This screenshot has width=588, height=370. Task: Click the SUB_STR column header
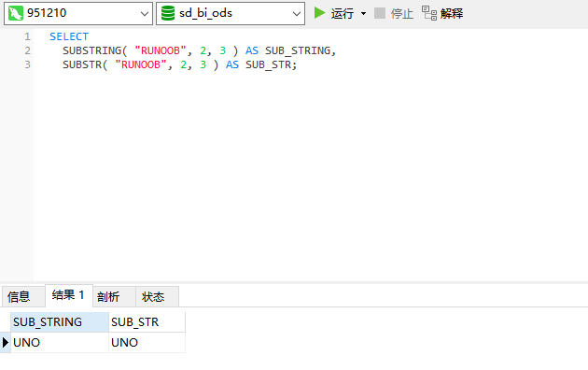pyautogui.click(x=147, y=322)
